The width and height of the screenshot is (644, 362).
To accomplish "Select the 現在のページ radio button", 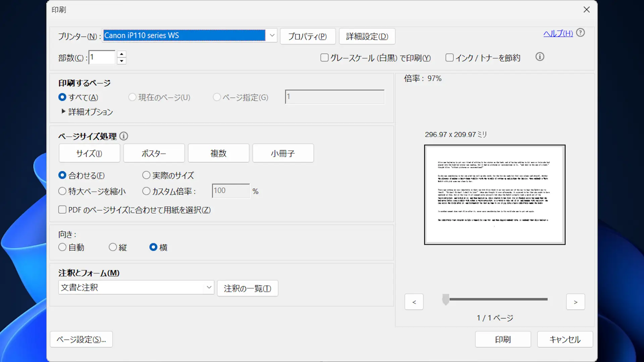I will pos(132,97).
